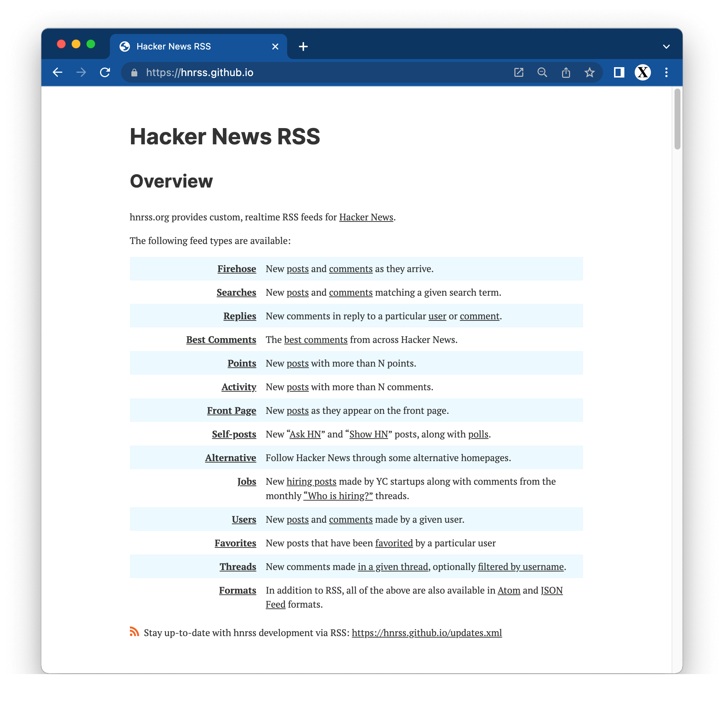
Task: Click the reload page icon
Action: 106,73
